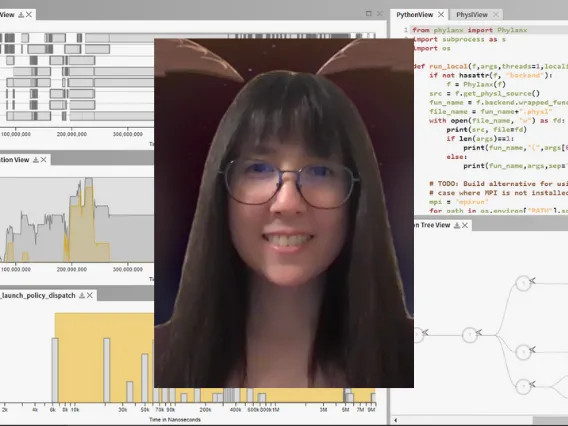Switch to the PythonView tab
Image resolution: width=568 pixels, height=426 pixels.
click(x=415, y=15)
